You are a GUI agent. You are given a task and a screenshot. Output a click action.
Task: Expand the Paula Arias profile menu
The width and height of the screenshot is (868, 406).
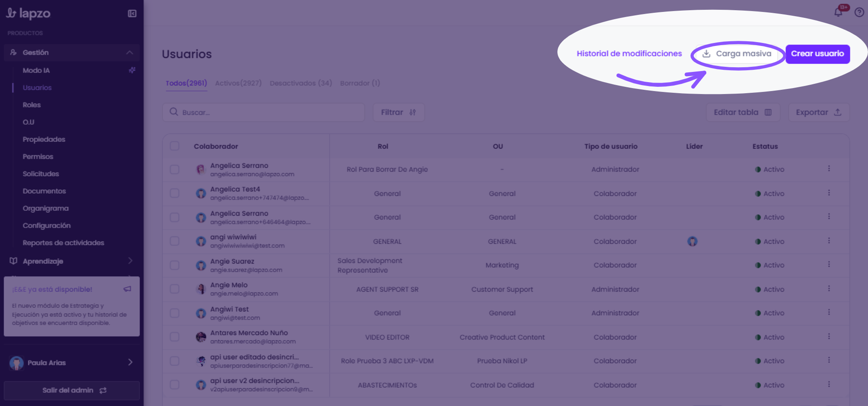130,362
